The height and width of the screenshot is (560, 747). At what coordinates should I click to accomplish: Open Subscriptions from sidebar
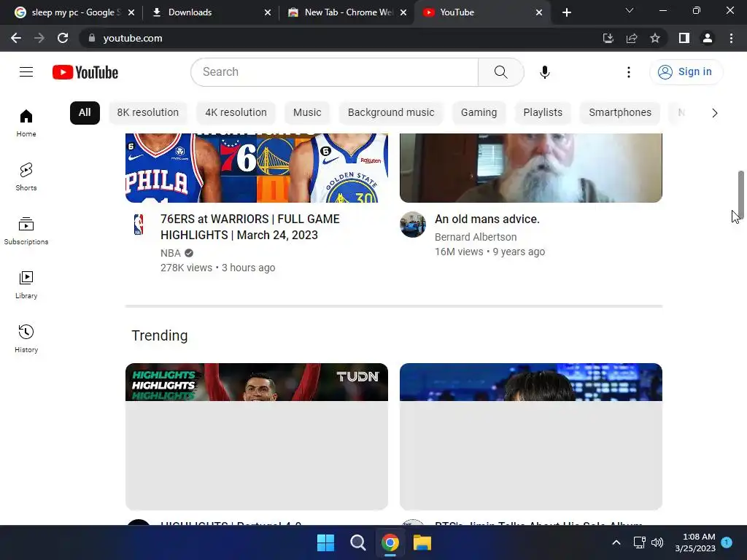[x=26, y=230]
